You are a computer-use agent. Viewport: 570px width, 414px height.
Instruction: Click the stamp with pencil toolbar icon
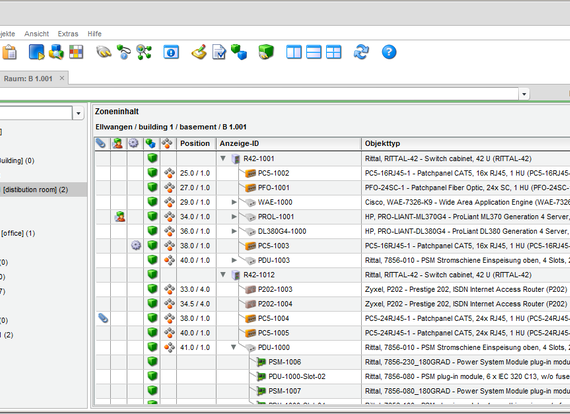click(199, 52)
